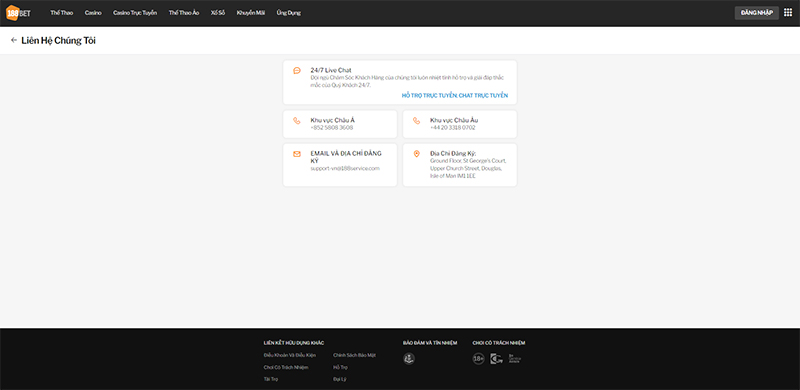Click the live chat bubble icon
The image size is (800, 390).
point(297,71)
